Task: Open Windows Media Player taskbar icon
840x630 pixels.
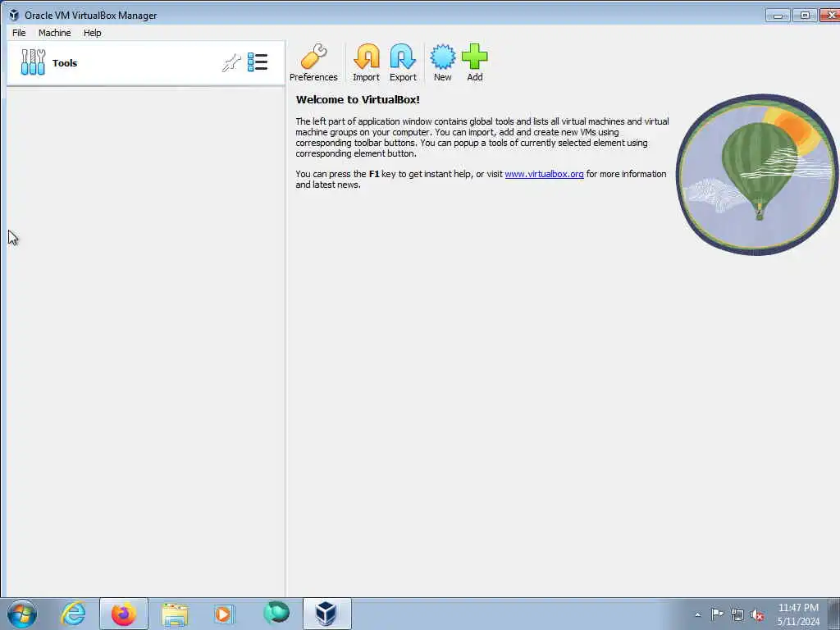Action: (x=224, y=614)
